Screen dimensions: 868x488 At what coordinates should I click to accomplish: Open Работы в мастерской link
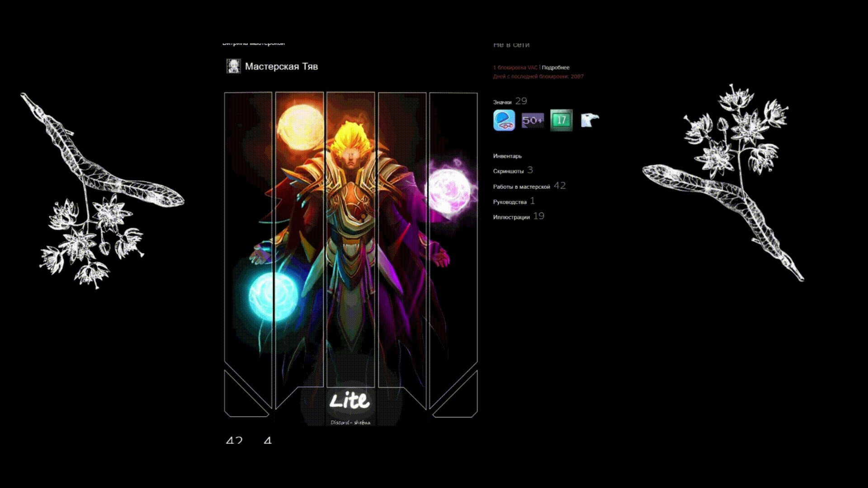tap(521, 187)
